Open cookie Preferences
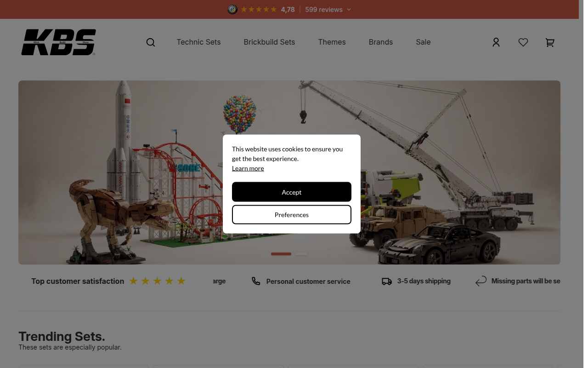The height and width of the screenshot is (368, 588). [x=292, y=215]
